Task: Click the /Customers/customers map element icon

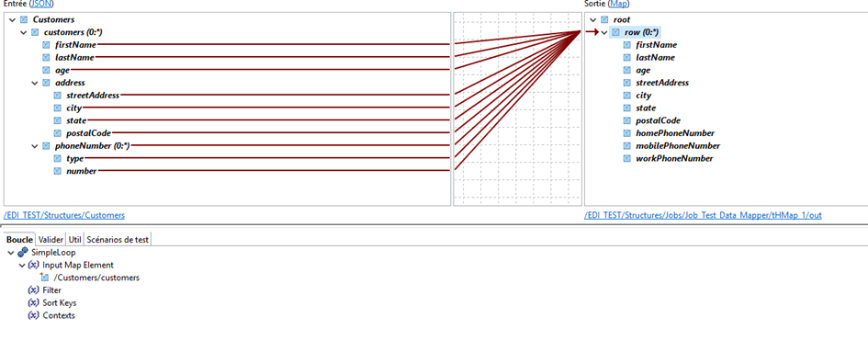Action: [45, 278]
